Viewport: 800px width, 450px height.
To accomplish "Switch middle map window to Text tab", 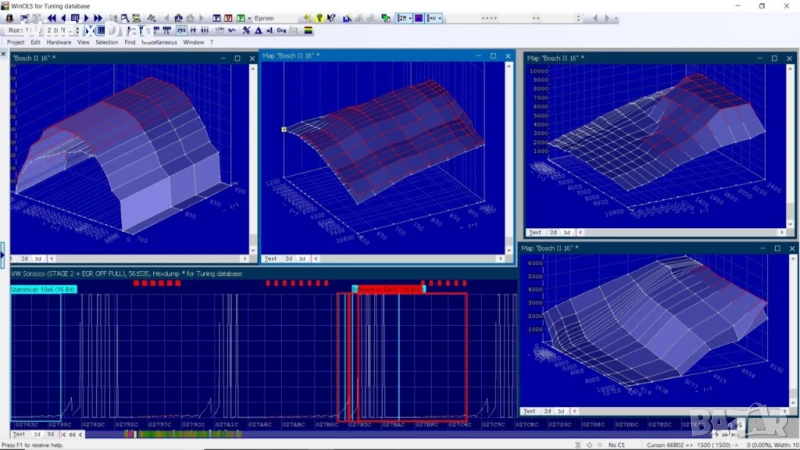I will pos(269,258).
